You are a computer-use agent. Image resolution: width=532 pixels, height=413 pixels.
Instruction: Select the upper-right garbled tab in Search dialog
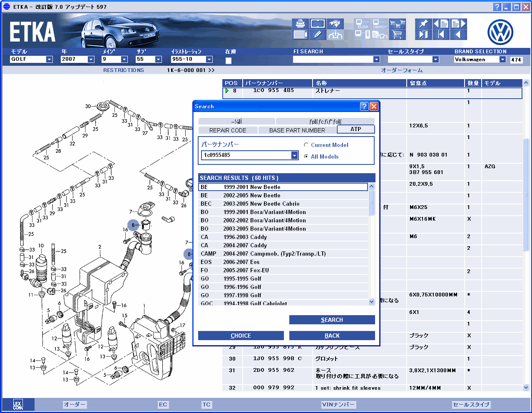(x=325, y=122)
